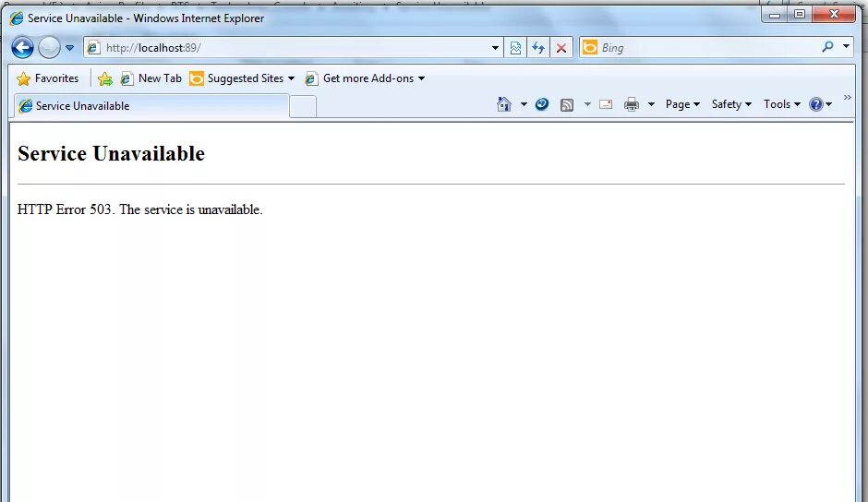This screenshot has height=502, width=868.
Task: Click the IE logo in title bar
Action: (17, 18)
